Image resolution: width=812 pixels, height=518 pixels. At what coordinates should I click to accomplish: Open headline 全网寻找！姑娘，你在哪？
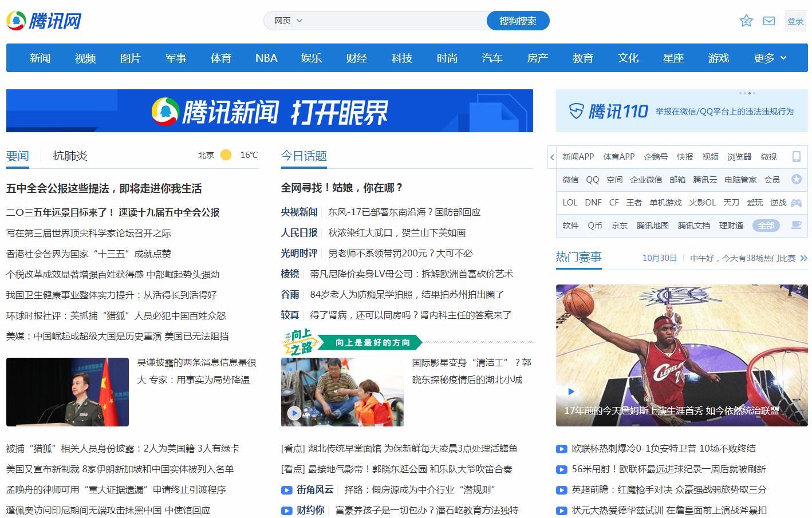pos(342,188)
